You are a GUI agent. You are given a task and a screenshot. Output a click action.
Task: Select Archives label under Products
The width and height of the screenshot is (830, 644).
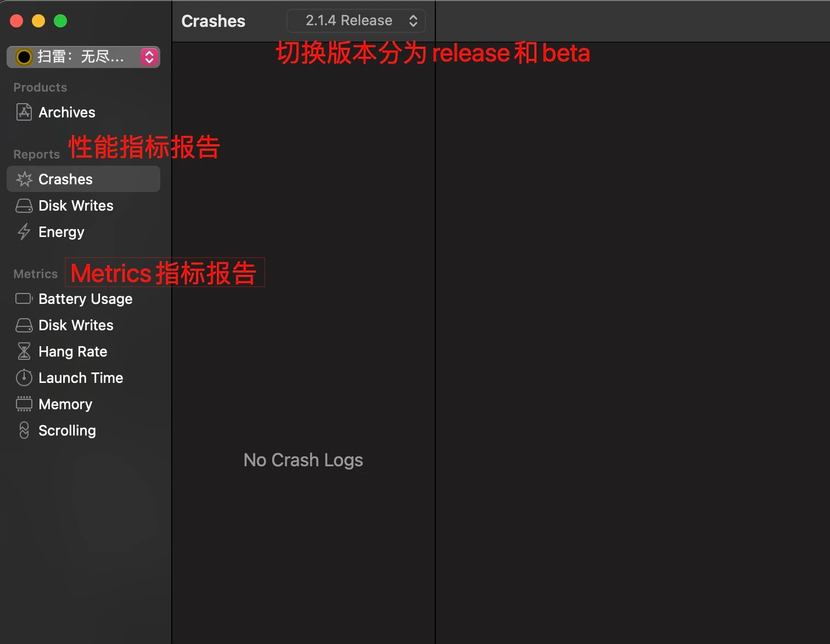coord(67,112)
